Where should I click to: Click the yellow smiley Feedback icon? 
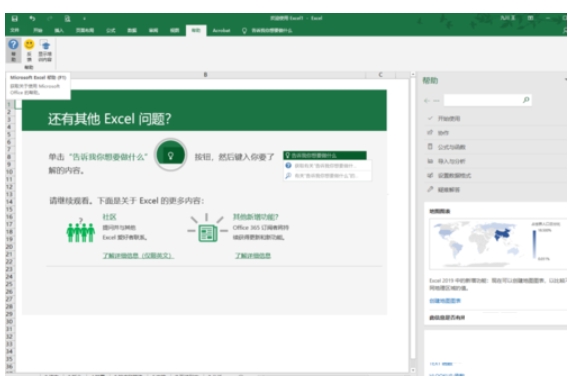[29, 44]
